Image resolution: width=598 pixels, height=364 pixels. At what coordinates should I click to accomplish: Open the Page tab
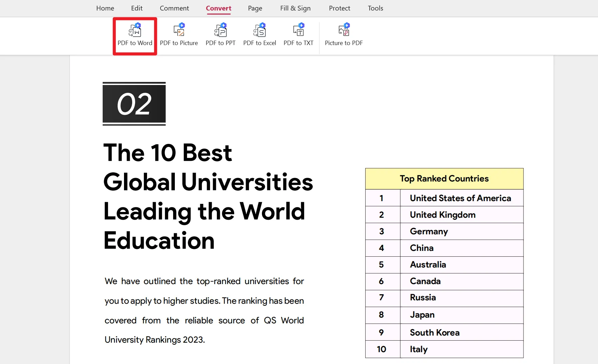(255, 8)
